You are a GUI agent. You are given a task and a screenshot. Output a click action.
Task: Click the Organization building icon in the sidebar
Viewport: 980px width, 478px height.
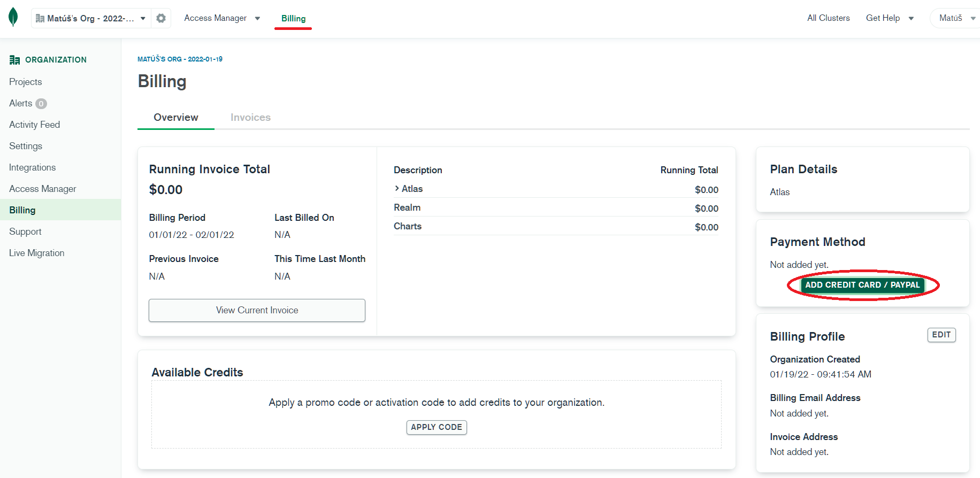click(x=14, y=60)
